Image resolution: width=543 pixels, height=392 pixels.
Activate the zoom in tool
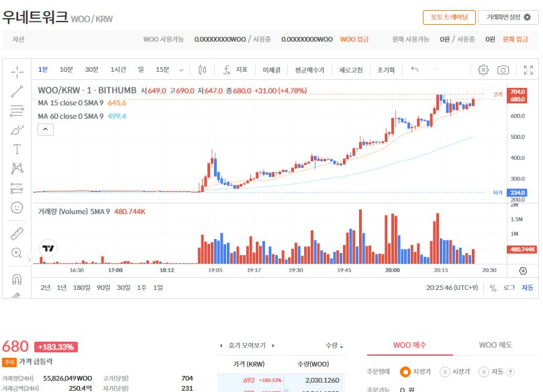point(17,253)
